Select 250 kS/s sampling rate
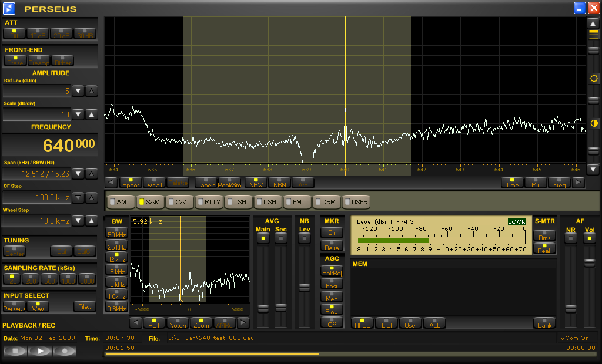The height and width of the screenshot is (364, 602). (x=31, y=278)
